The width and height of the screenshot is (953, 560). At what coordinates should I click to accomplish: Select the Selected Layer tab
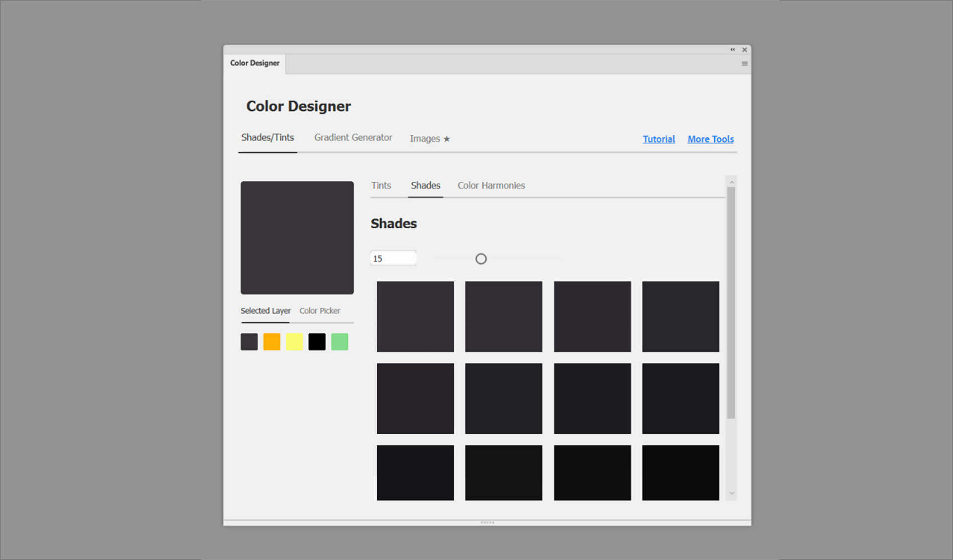click(266, 311)
